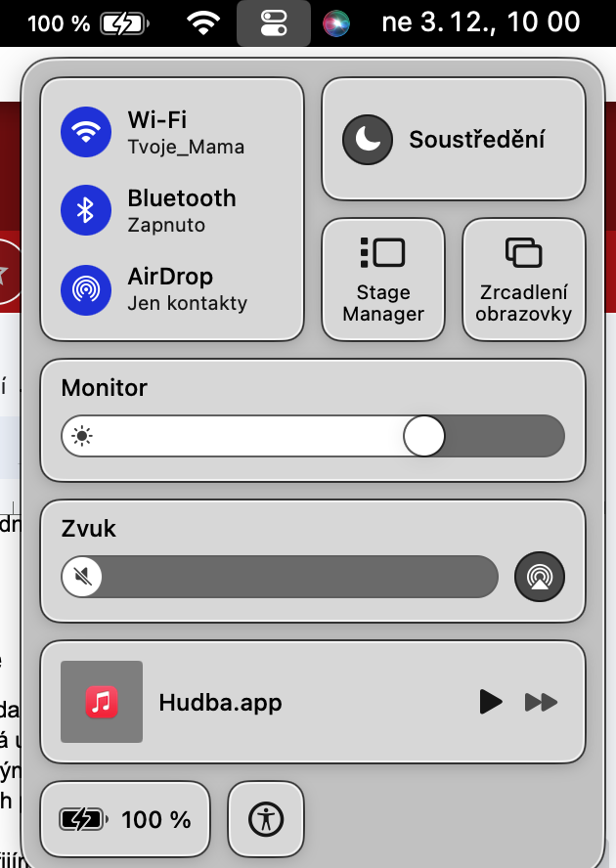Click the muted speaker icon on Zvuk slider
Viewport: 616px width, 868px height.
[x=82, y=577]
